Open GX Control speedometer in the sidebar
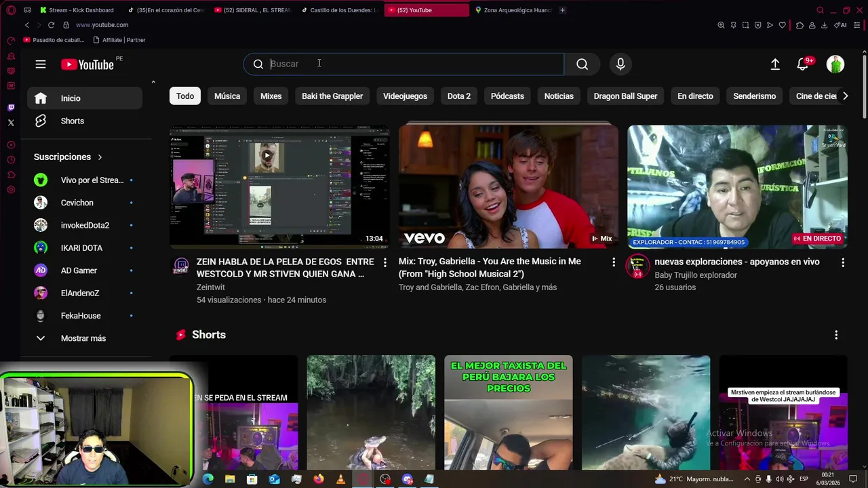This screenshot has height=488, width=868. tap(11, 41)
